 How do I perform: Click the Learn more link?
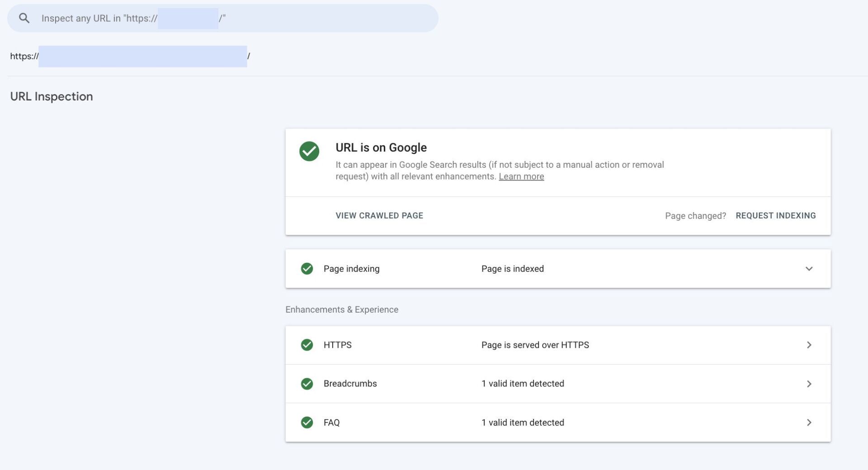[x=521, y=176]
